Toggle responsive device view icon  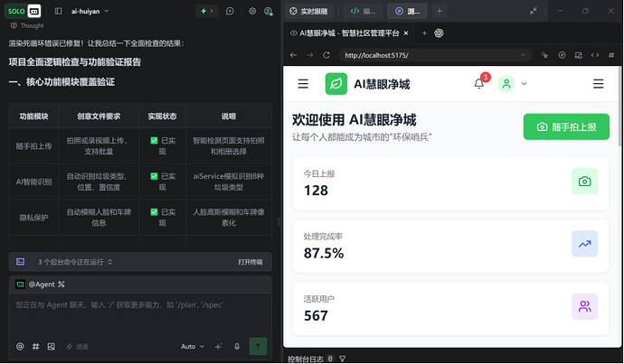coord(579,55)
